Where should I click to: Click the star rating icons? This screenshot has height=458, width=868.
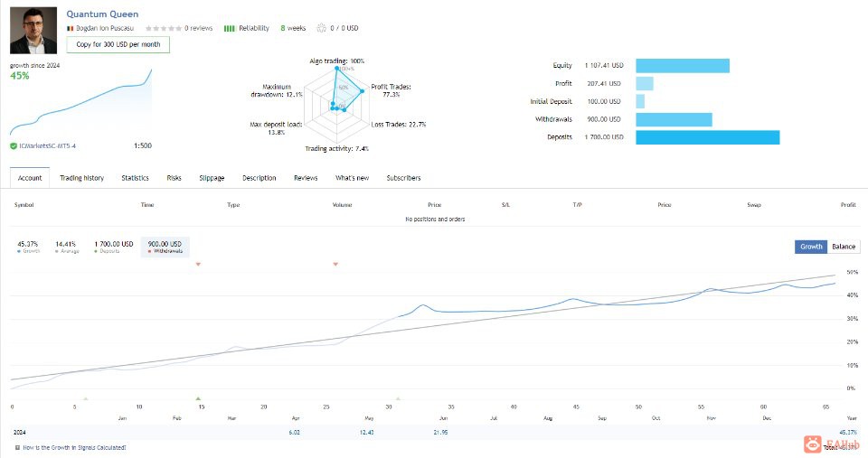(164, 28)
